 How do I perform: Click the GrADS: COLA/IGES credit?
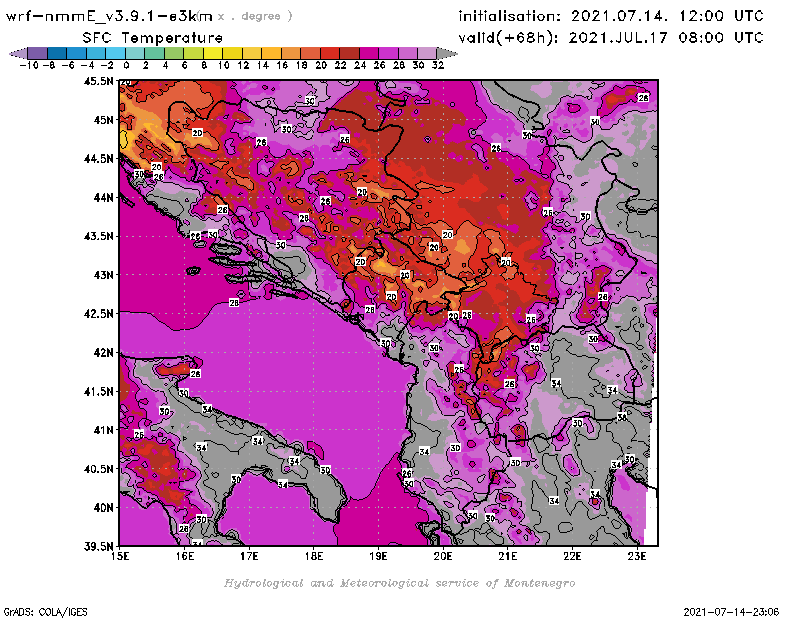tap(45, 612)
